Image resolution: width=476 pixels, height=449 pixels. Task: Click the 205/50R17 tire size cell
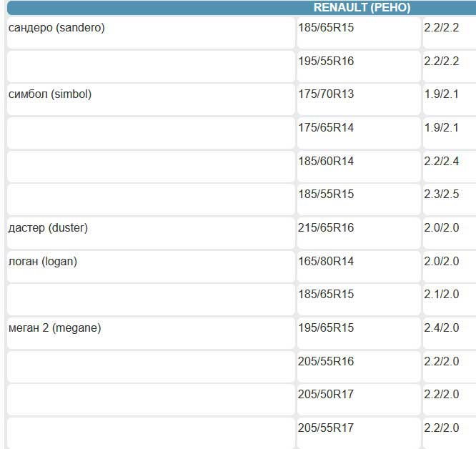359,400
